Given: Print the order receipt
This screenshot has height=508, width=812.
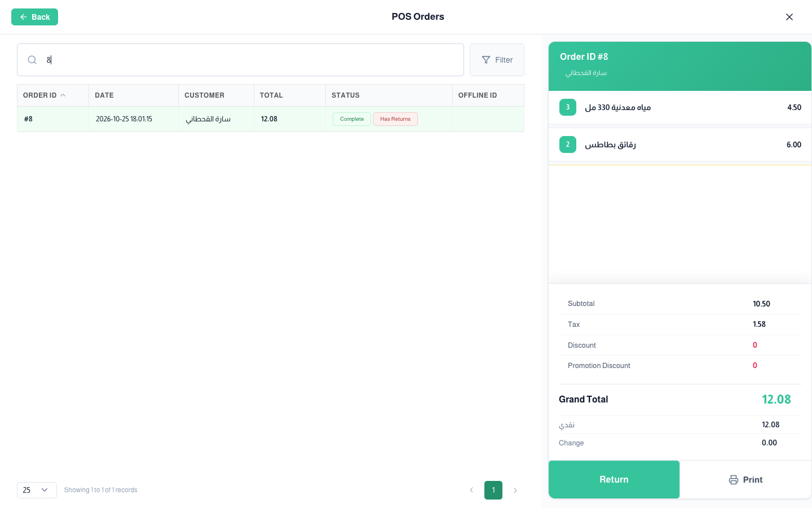Looking at the screenshot, I should pos(745,480).
